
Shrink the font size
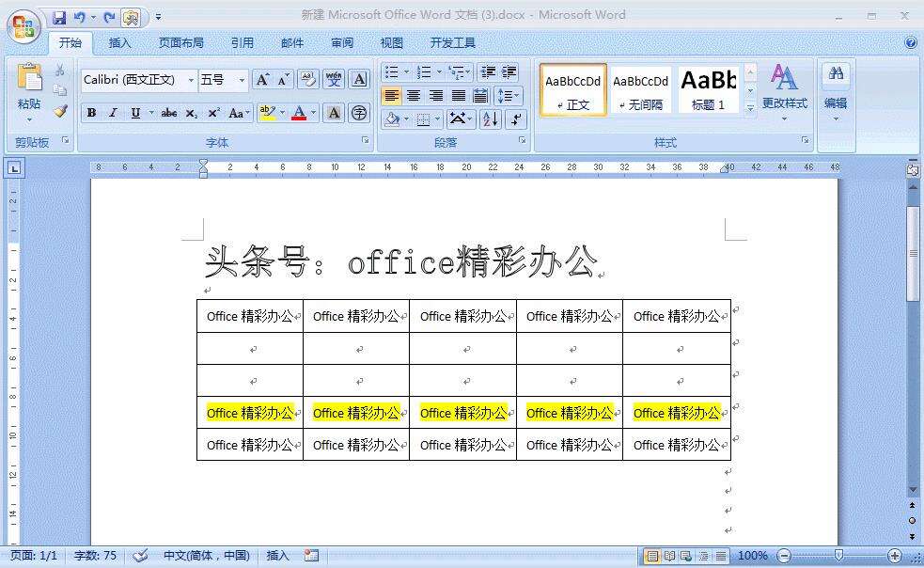point(284,80)
